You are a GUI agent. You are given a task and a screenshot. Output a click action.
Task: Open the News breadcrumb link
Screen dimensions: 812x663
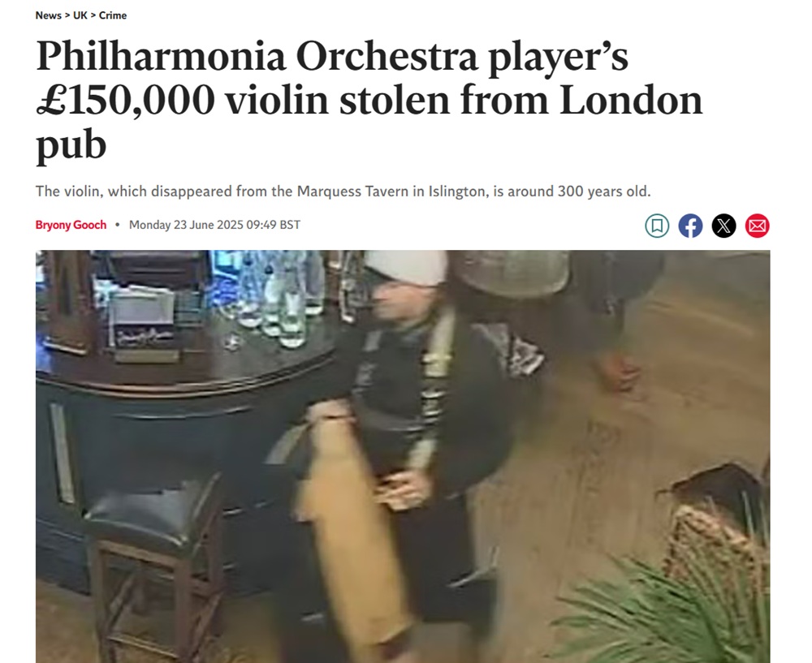tap(48, 15)
